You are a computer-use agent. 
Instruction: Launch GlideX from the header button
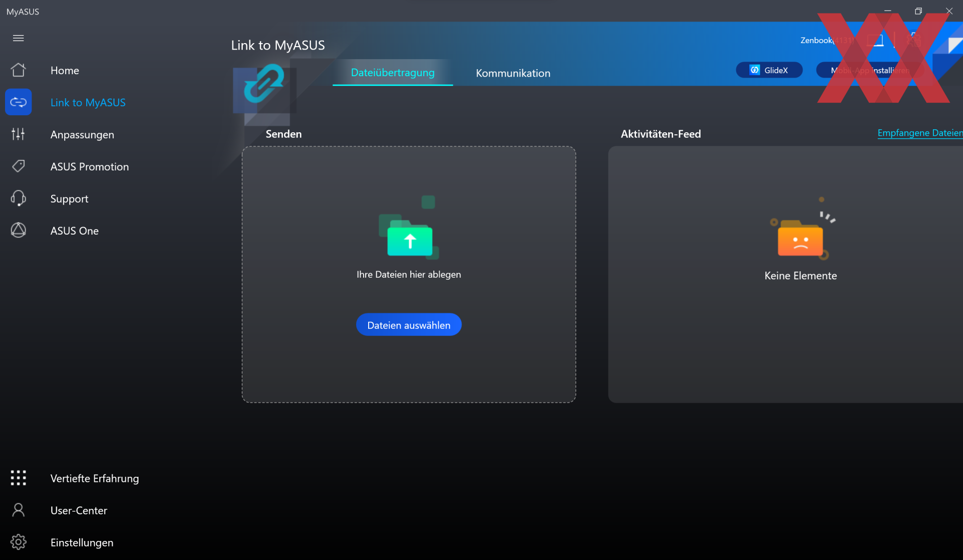(x=769, y=70)
